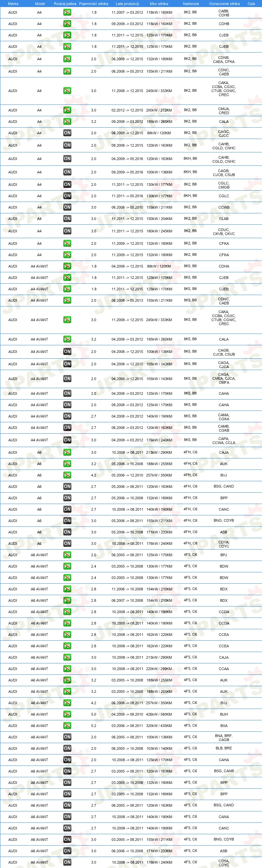Select the 320kW / 435KM power cell
The width and height of the screenshot is (262, 868).
[159, 726]
